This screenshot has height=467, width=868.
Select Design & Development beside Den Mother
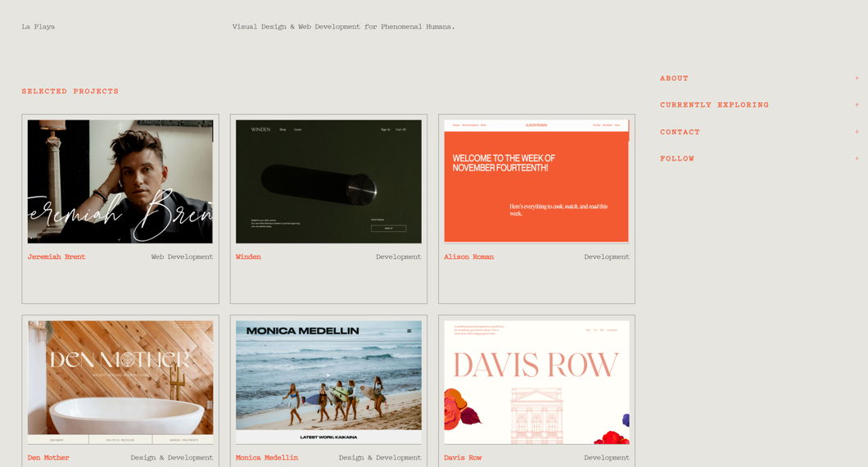172,458
